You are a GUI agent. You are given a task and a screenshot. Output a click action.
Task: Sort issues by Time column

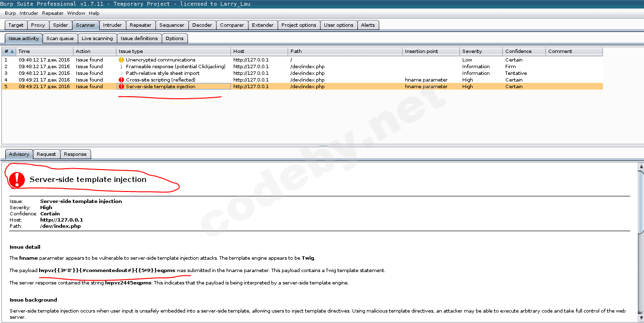point(45,51)
